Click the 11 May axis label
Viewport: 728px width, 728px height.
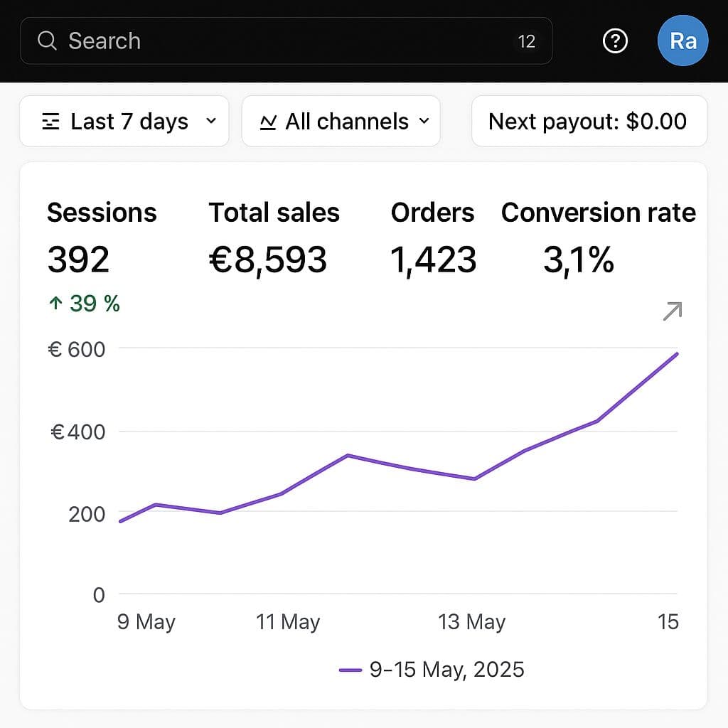coord(288,621)
